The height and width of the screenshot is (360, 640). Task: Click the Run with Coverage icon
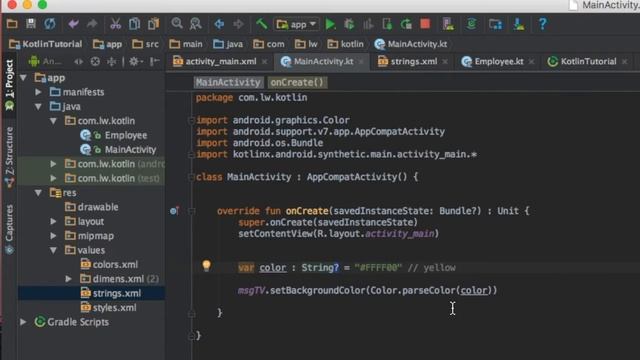[368, 24]
